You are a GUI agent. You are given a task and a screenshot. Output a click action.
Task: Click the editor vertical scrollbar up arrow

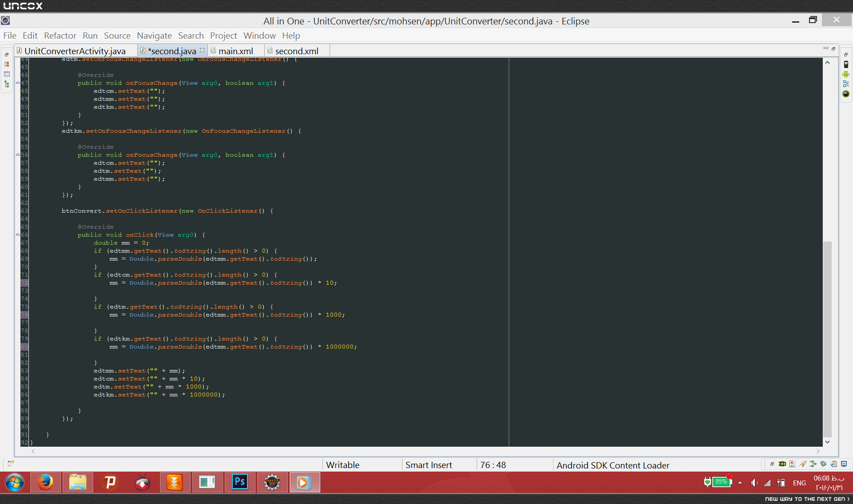827,63
